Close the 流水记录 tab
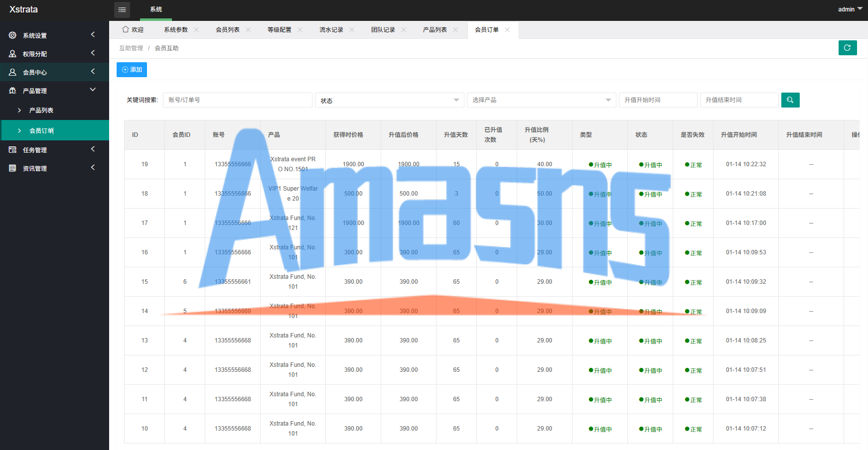 click(x=352, y=30)
